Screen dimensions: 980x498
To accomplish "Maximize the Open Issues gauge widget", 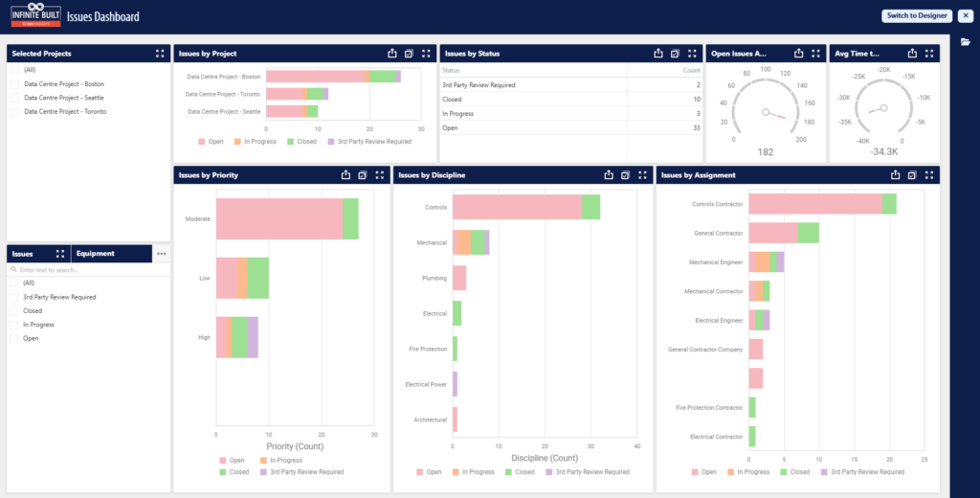I will point(815,54).
